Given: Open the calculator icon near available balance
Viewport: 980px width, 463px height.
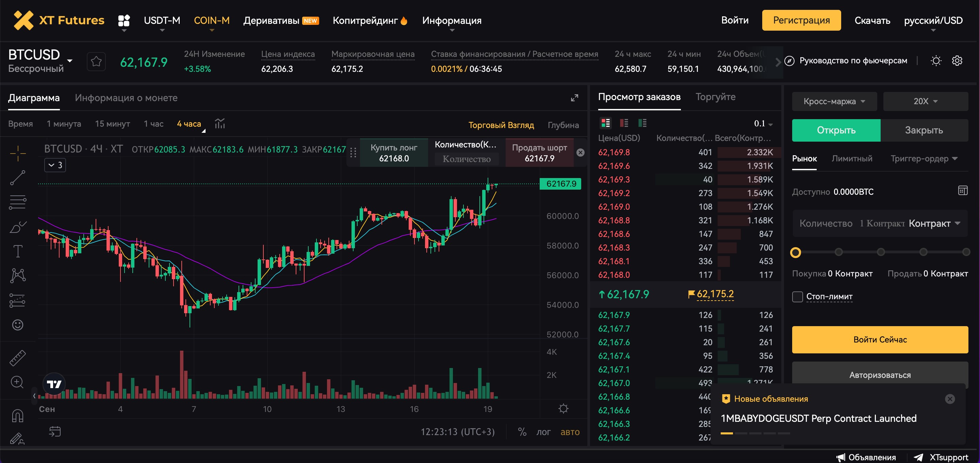Looking at the screenshot, I should coord(963,190).
